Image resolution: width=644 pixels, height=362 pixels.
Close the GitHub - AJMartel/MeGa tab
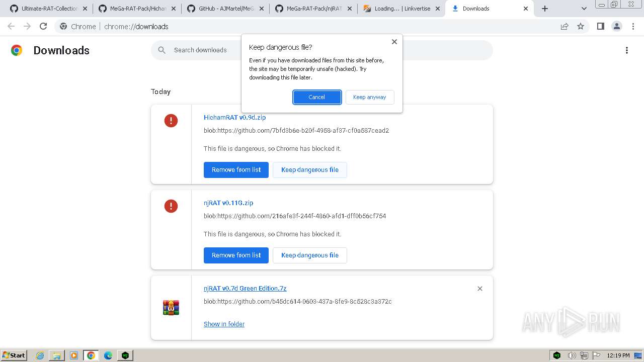tap(262, 9)
